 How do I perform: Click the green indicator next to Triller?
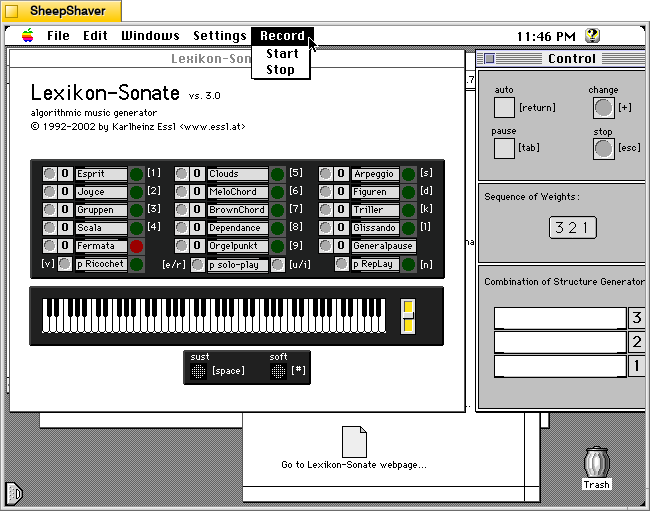(408, 210)
